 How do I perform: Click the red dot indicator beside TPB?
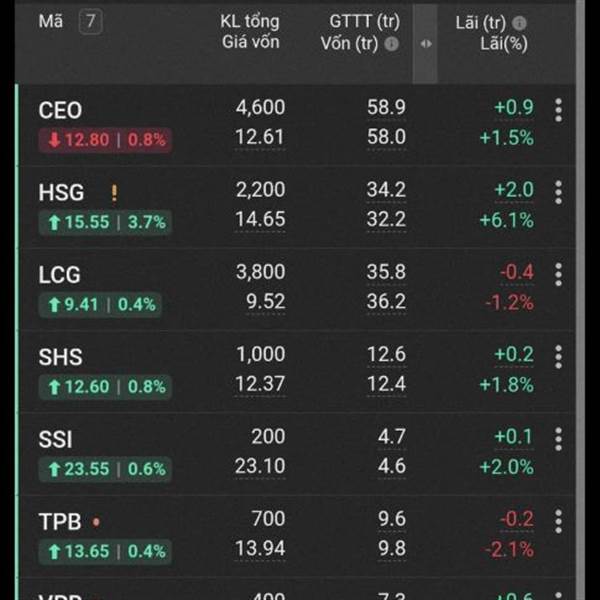(x=96, y=522)
